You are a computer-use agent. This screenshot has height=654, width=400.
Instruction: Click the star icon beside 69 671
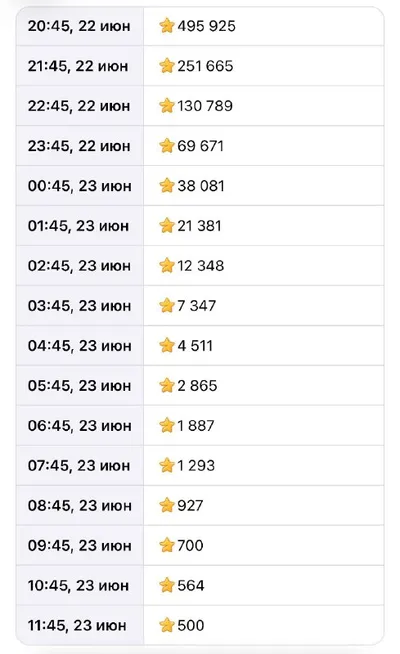tap(166, 146)
